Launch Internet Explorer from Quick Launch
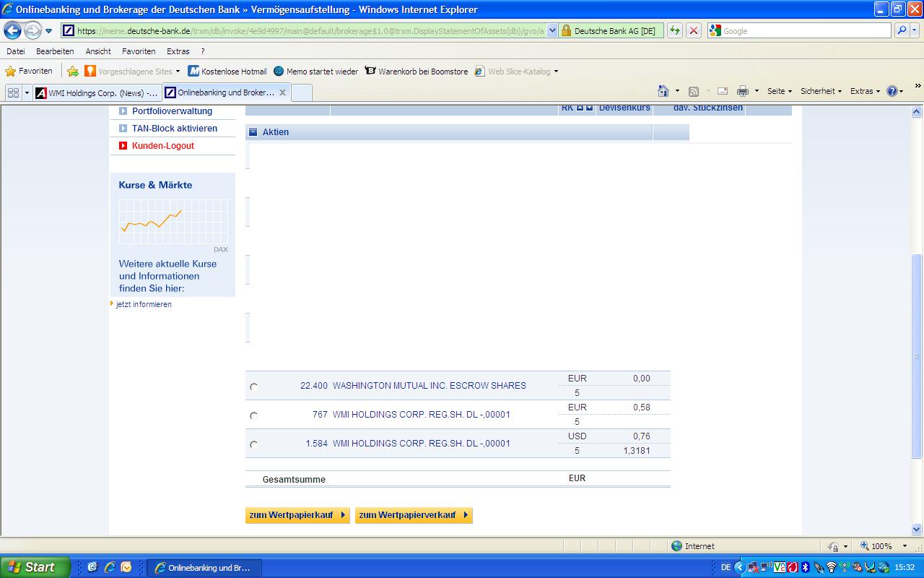This screenshot has width=924, height=578. (x=110, y=567)
